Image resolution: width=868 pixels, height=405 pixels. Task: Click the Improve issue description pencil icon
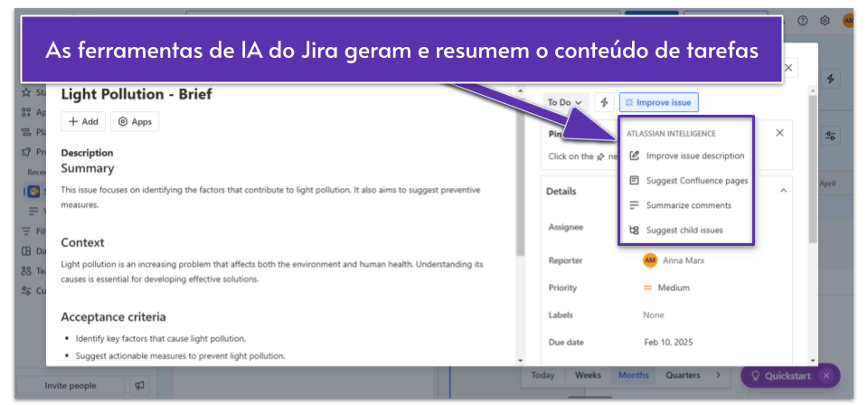(635, 156)
